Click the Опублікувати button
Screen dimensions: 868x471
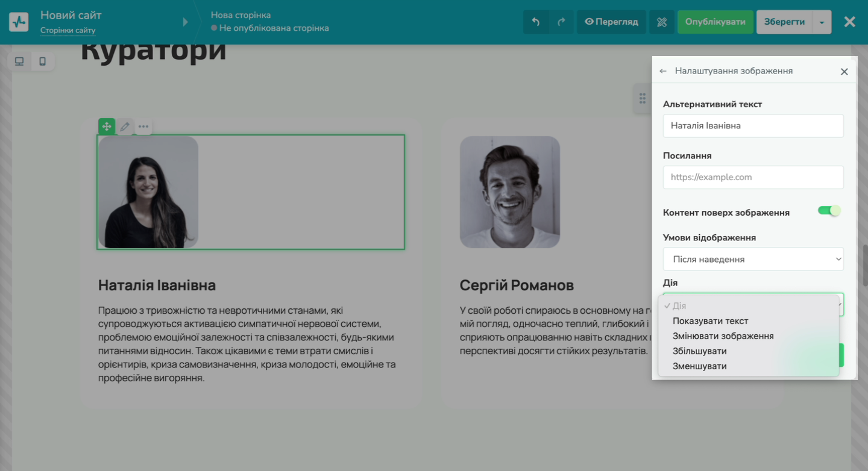click(715, 22)
